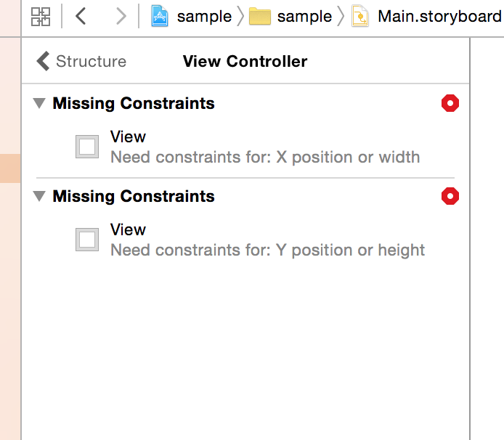504x440 pixels.
Task: Open the sample folder breadcrumb
Action: tap(304, 17)
